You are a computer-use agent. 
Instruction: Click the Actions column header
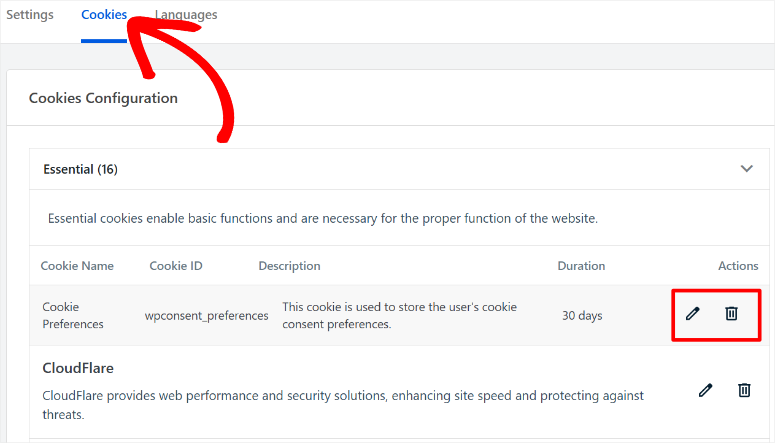coord(738,266)
